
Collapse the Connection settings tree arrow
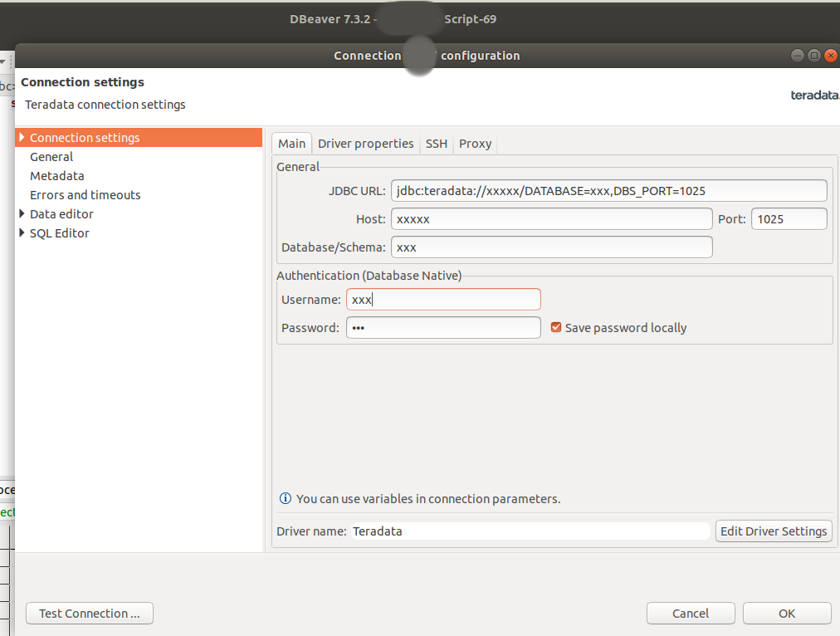22,137
